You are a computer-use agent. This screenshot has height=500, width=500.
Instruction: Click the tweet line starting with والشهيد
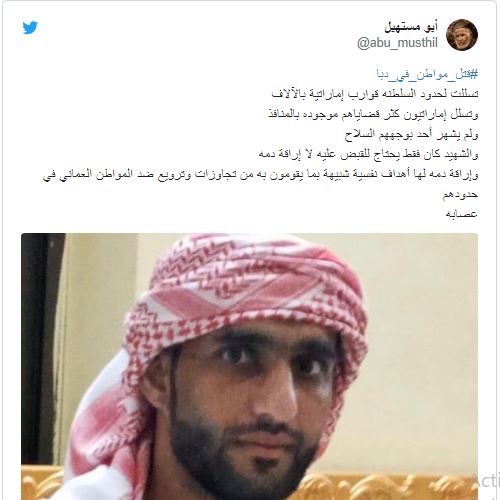coord(368,154)
